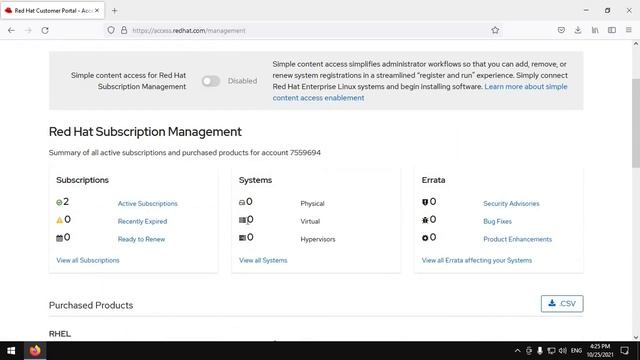Open the Pocket save icon

(561, 30)
